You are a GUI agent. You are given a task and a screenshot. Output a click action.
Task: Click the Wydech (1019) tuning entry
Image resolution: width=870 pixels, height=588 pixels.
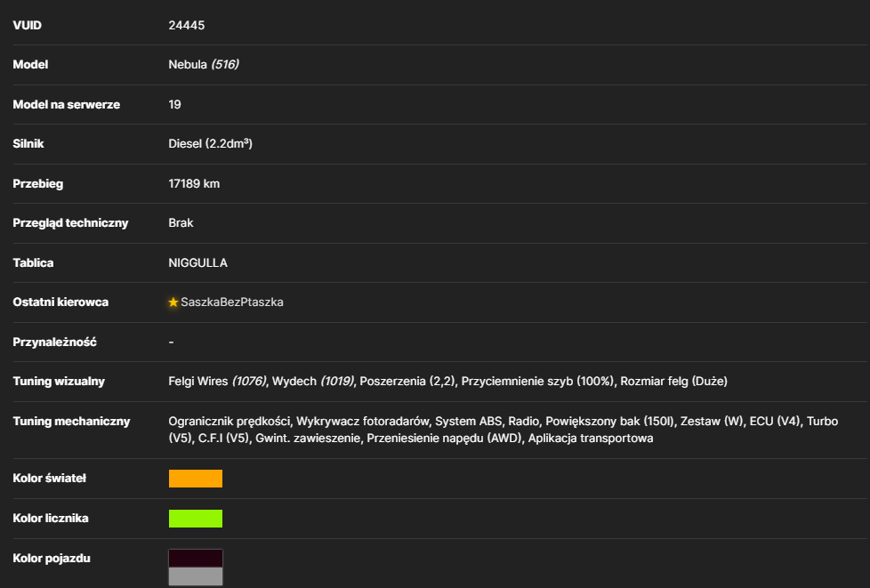click(x=313, y=382)
